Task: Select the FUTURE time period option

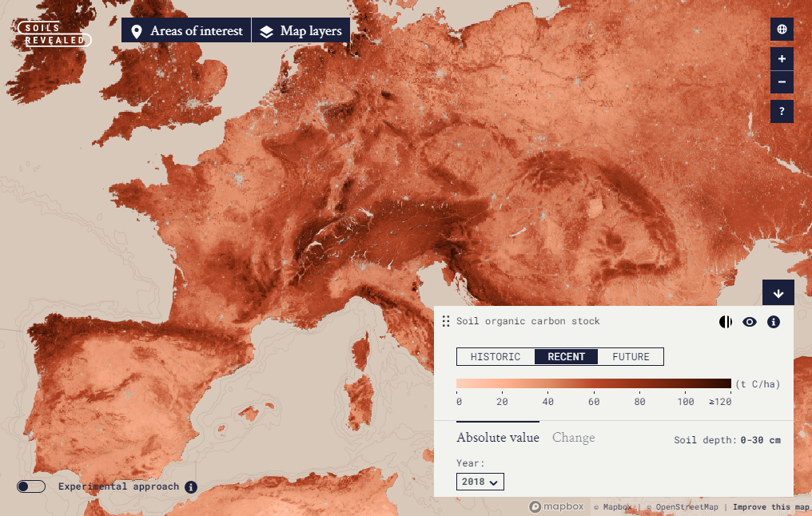Action: pos(631,356)
